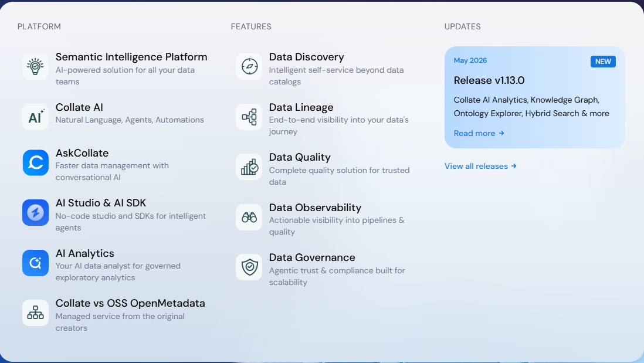Open Collate vs OSS OpenMetadata comparison
This screenshot has height=363, width=644.
130,303
